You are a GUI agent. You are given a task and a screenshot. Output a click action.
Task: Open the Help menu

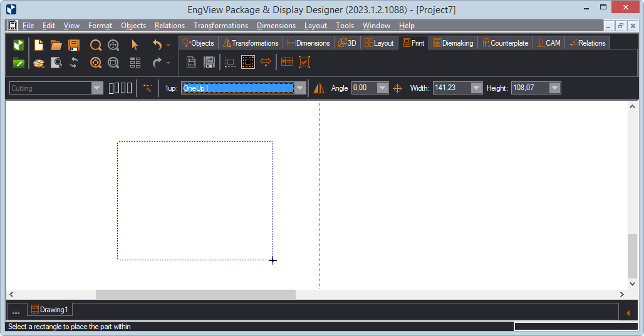[x=407, y=26]
